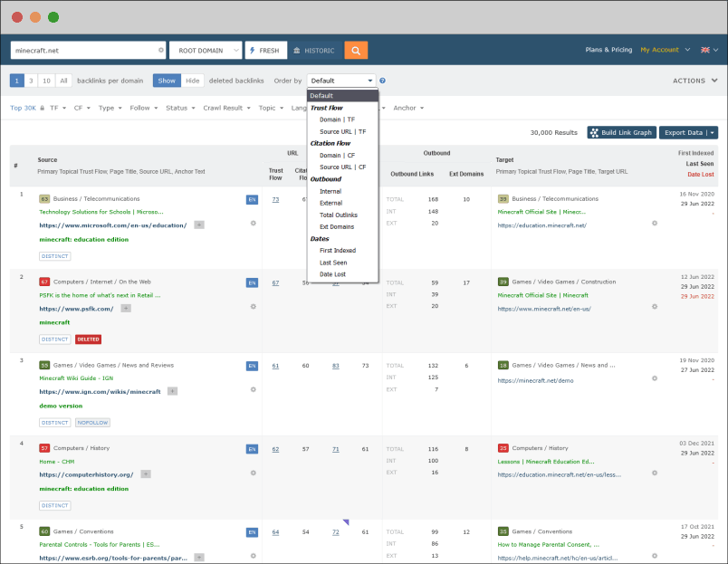Click Build Link Graph button
Image resolution: width=728 pixels, height=564 pixels.
coord(622,133)
